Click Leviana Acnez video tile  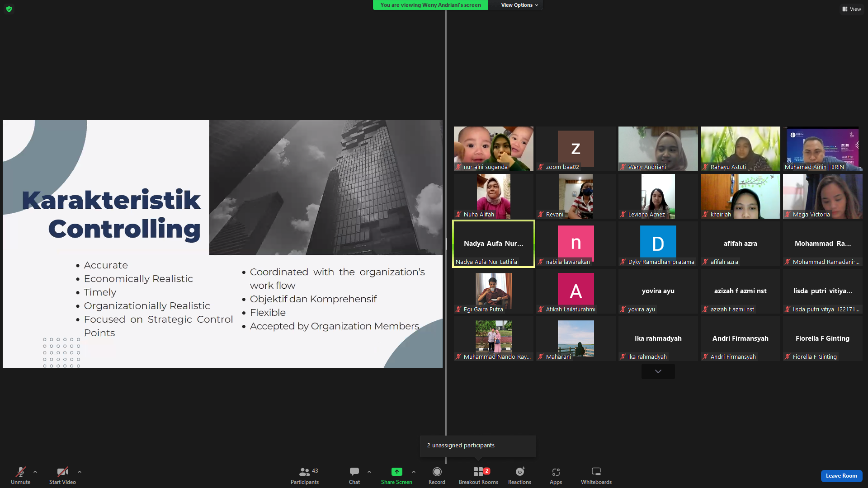658,196
